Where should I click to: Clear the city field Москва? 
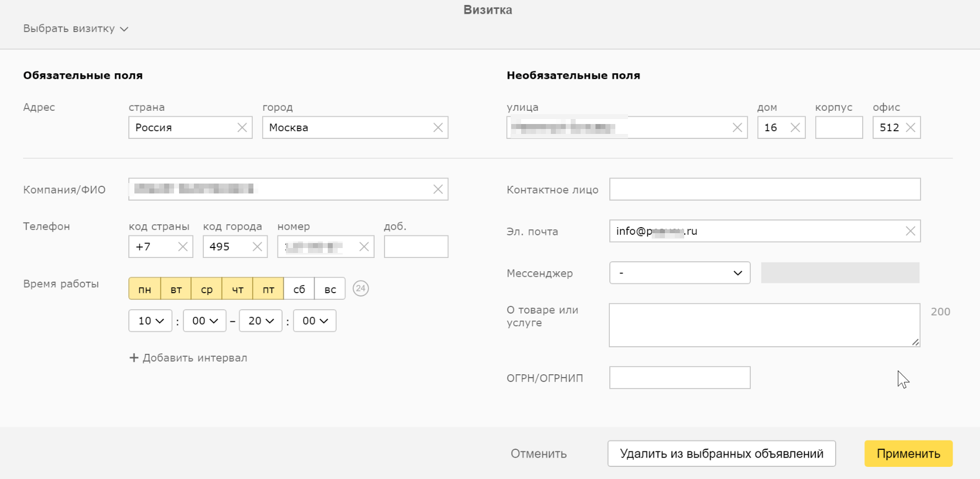click(x=438, y=128)
